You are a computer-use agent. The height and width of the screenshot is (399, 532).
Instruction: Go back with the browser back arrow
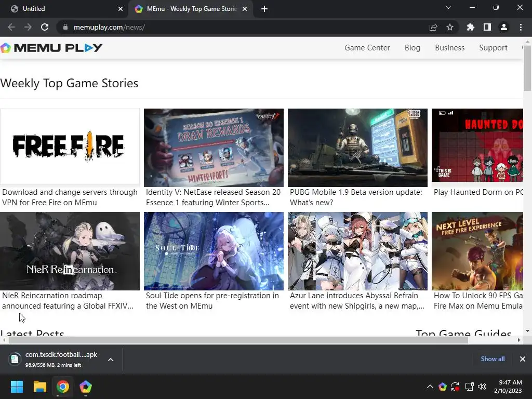(11, 27)
